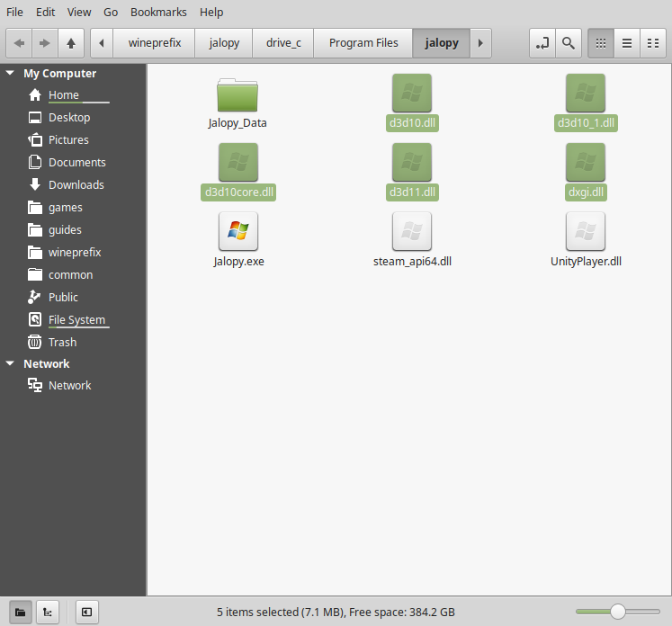Go up to the parent folder
Screen dimensions: 672x626
click(x=71, y=43)
